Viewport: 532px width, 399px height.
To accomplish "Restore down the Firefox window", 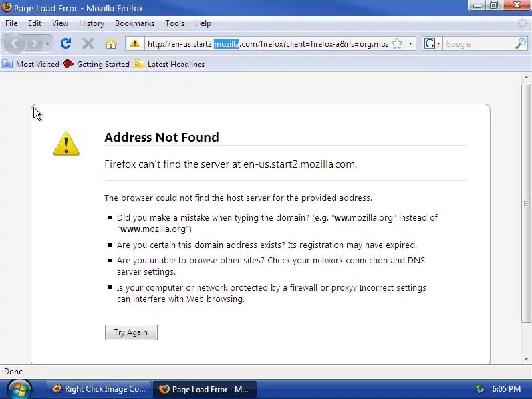I will click(x=494, y=5).
